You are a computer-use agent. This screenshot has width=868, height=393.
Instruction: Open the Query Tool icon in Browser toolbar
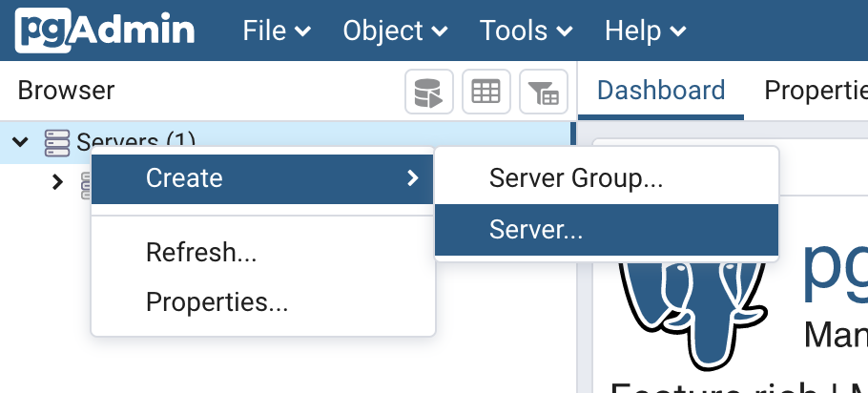point(428,93)
